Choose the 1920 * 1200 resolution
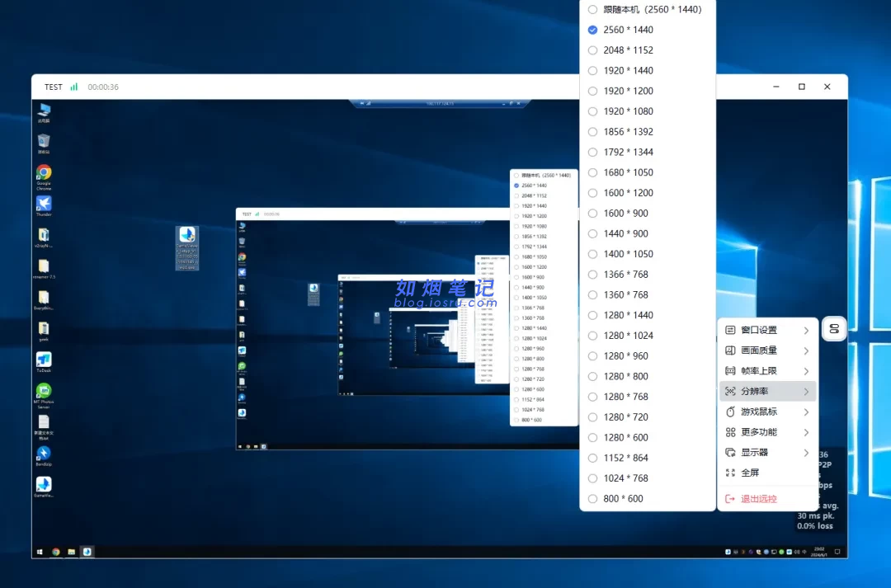 648,91
